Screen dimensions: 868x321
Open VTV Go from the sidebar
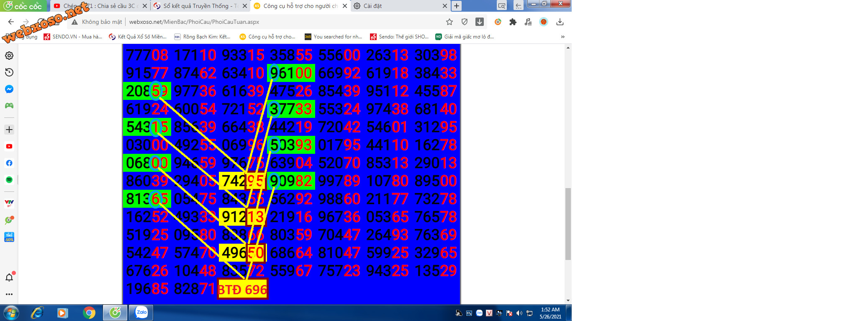click(x=9, y=204)
